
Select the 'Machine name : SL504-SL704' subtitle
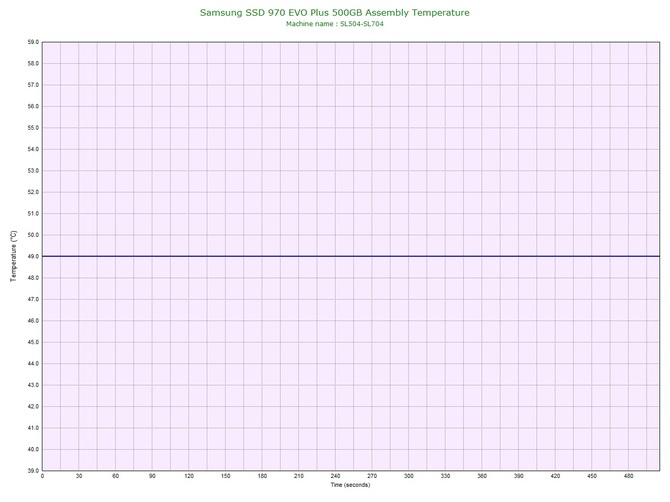tap(335, 24)
